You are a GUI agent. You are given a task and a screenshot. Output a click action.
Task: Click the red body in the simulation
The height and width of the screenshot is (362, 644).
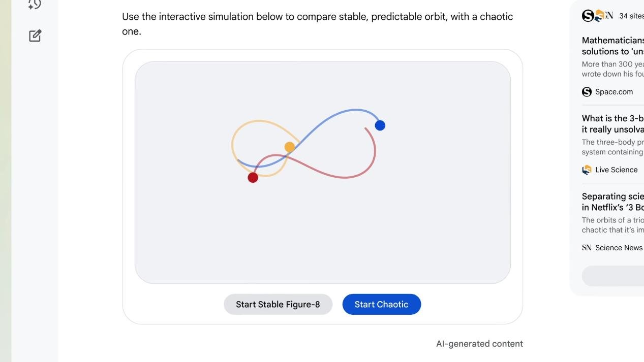pyautogui.click(x=253, y=177)
